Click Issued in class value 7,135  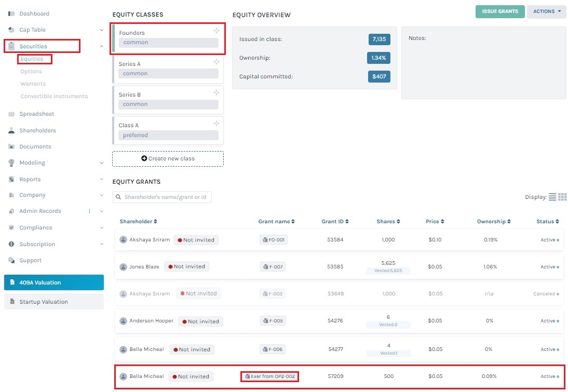[379, 39]
